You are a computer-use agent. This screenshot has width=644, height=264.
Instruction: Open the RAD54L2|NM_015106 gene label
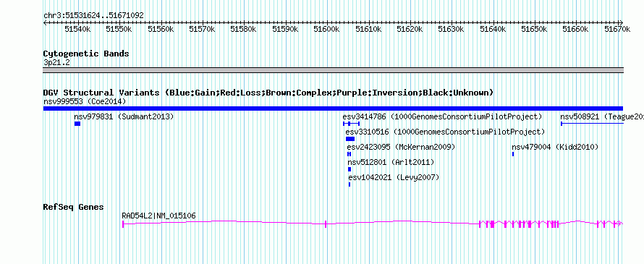(159, 216)
